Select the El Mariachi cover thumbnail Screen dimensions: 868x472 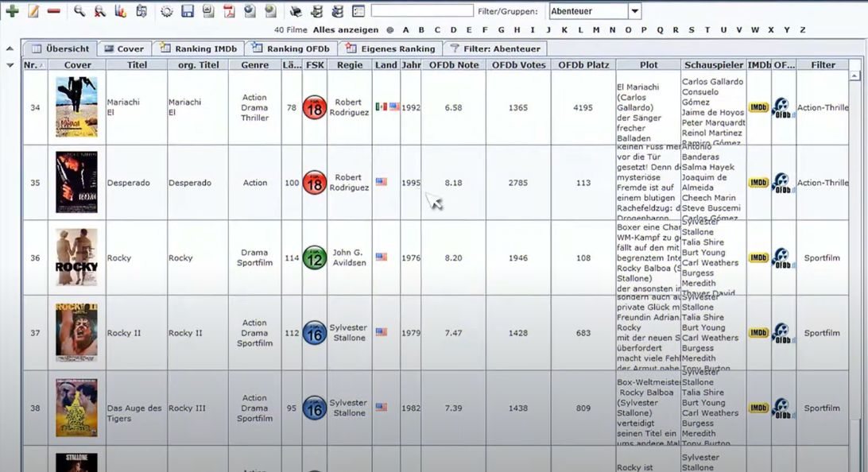tap(76, 106)
